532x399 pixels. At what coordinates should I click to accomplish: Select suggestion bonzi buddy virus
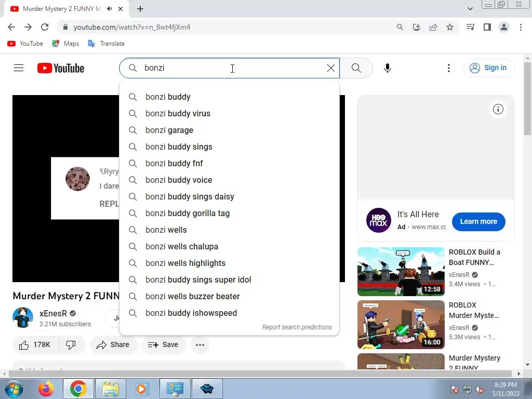pyautogui.click(x=229, y=114)
